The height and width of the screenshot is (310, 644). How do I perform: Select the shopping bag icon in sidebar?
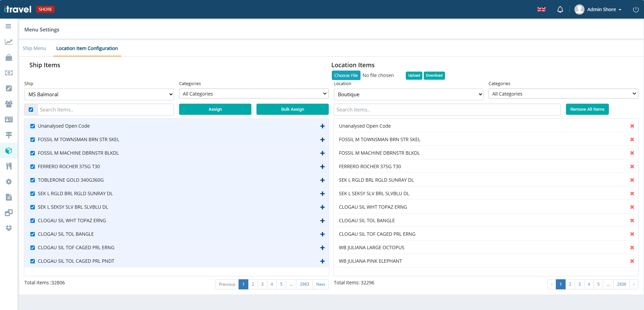point(8,57)
